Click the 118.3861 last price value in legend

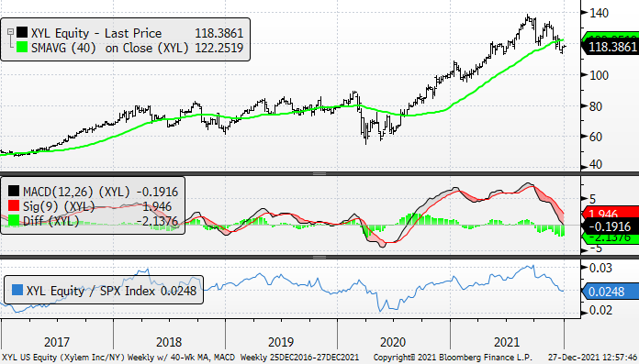(x=219, y=33)
